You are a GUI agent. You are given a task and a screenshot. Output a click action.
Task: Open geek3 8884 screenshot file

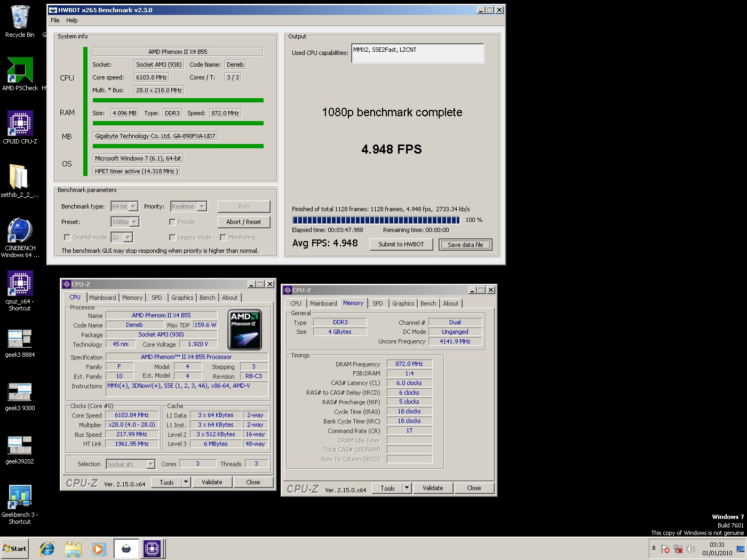pos(20,343)
